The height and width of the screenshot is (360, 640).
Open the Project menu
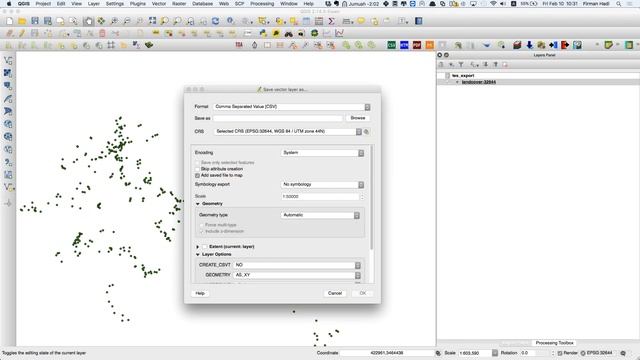click(x=43, y=4)
